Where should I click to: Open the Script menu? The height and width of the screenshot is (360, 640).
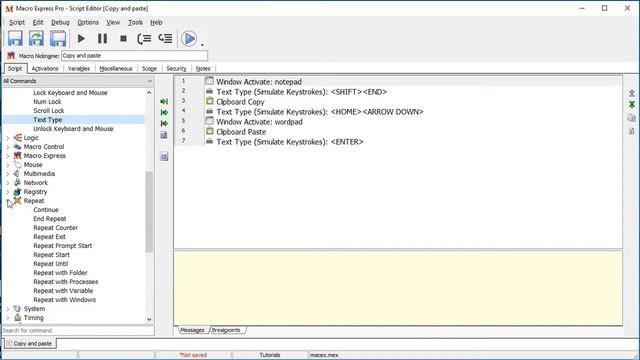(17, 22)
